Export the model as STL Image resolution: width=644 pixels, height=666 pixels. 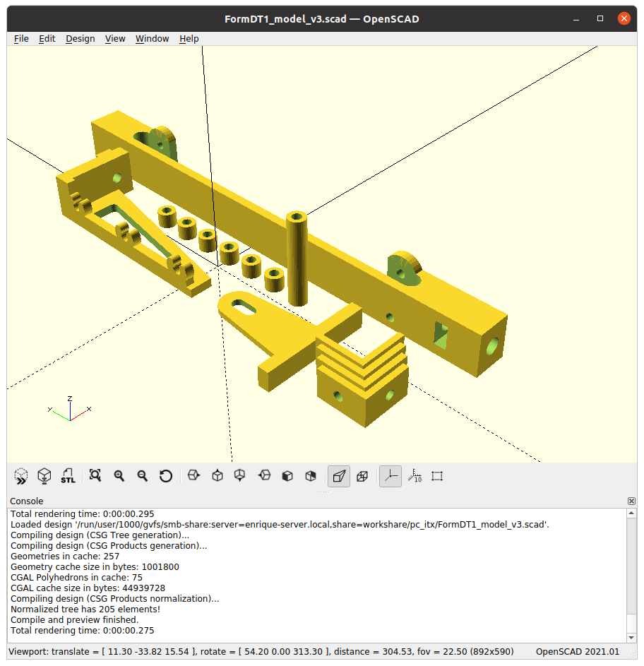tap(68, 476)
